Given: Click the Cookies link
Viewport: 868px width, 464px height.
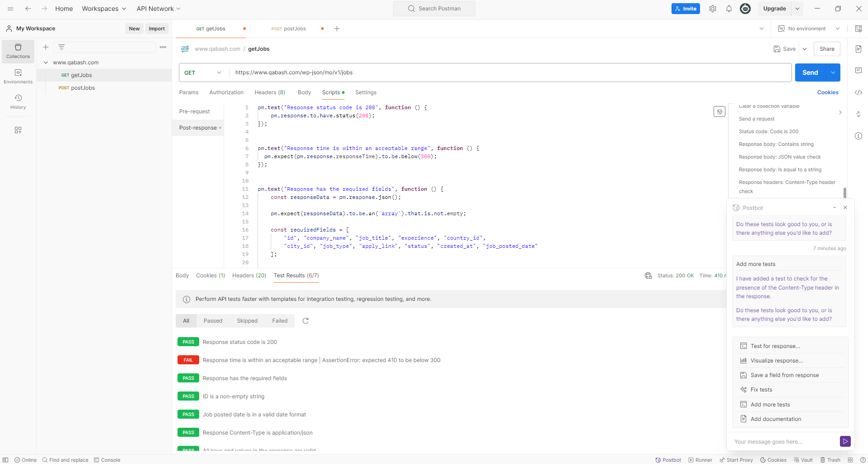Looking at the screenshot, I should click(828, 92).
